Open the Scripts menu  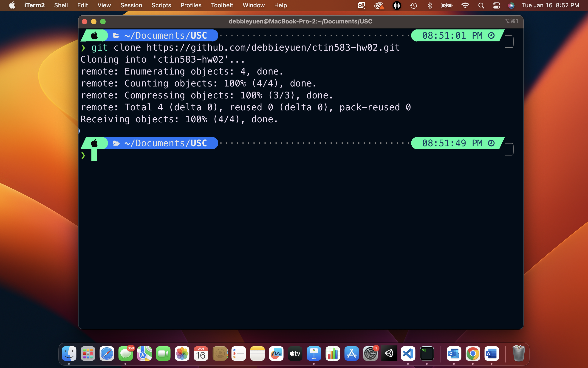pyautogui.click(x=161, y=5)
